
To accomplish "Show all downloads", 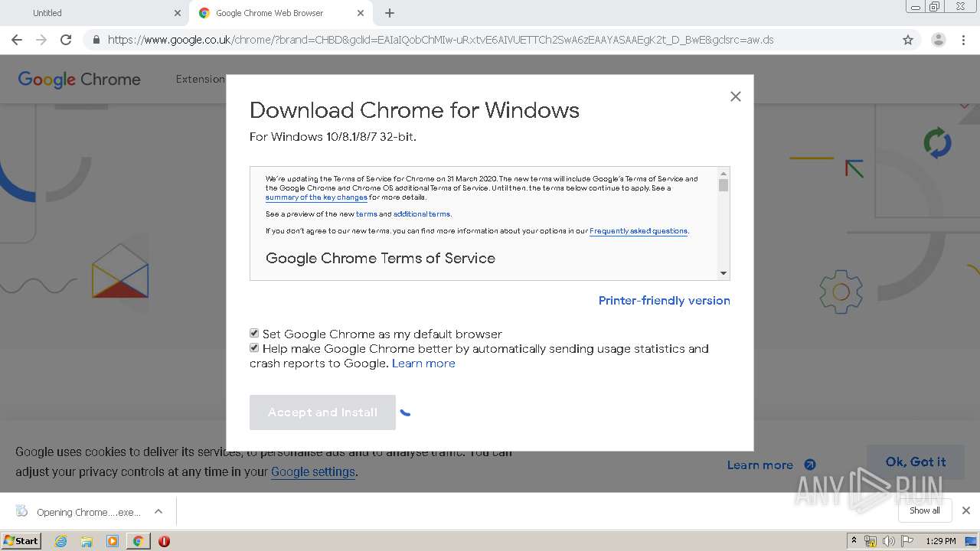I will point(925,510).
